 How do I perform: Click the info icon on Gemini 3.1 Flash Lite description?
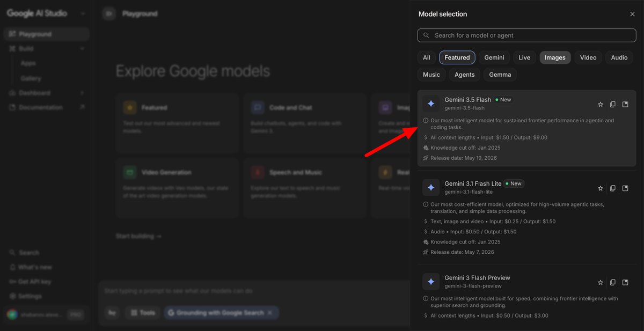point(426,204)
